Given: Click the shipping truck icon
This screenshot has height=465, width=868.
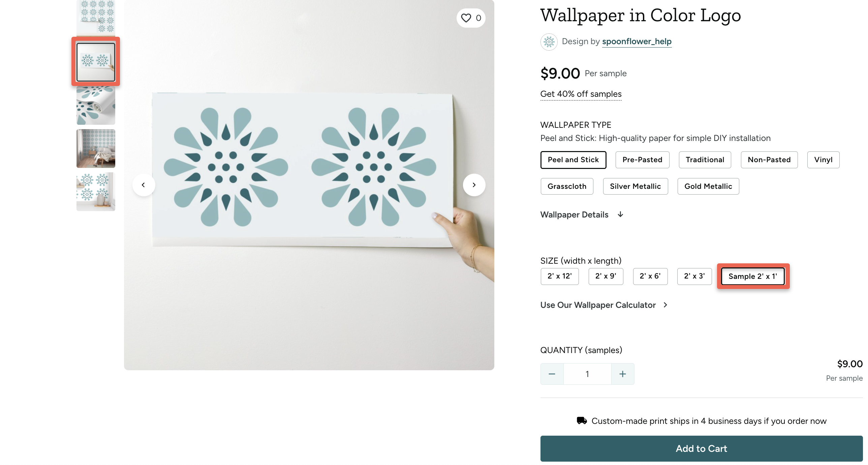Looking at the screenshot, I should pos(581,420).
